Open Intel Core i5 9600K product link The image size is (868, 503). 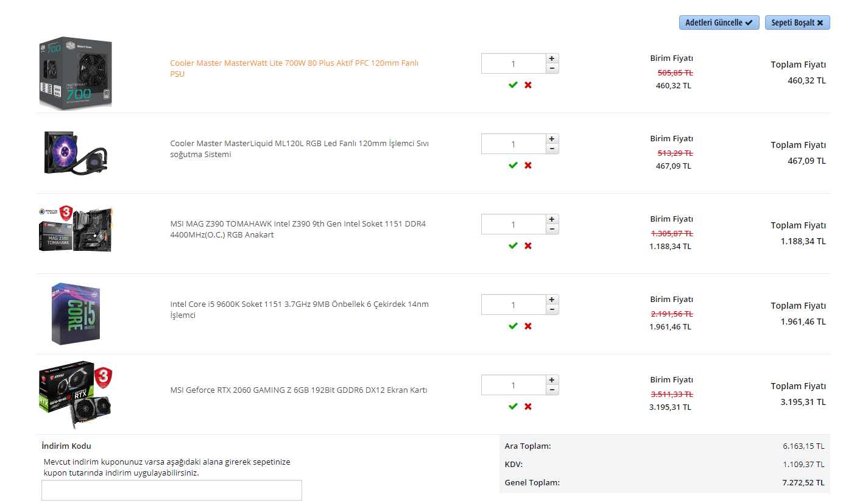coord(299,309)
